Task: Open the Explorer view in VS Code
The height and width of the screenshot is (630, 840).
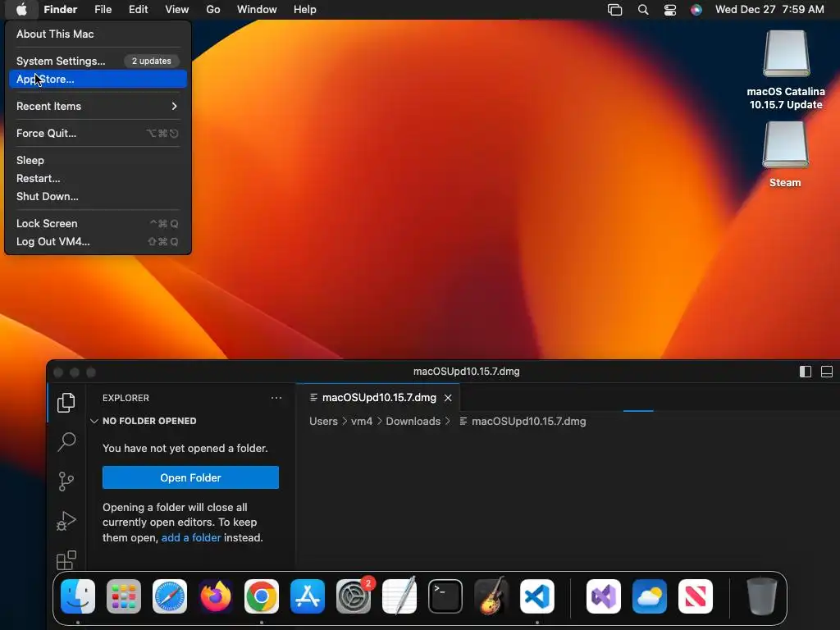Action: pyautogui.click(x=66, y=403)
